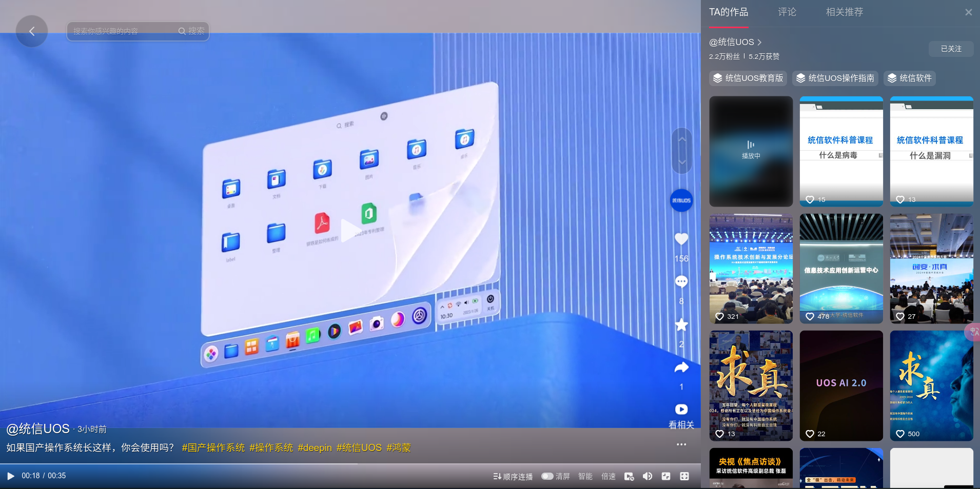The image size is (980, 489).
Task: Toggle the 清屏 clear-screen switch
Action: click(x=547, y=476)
